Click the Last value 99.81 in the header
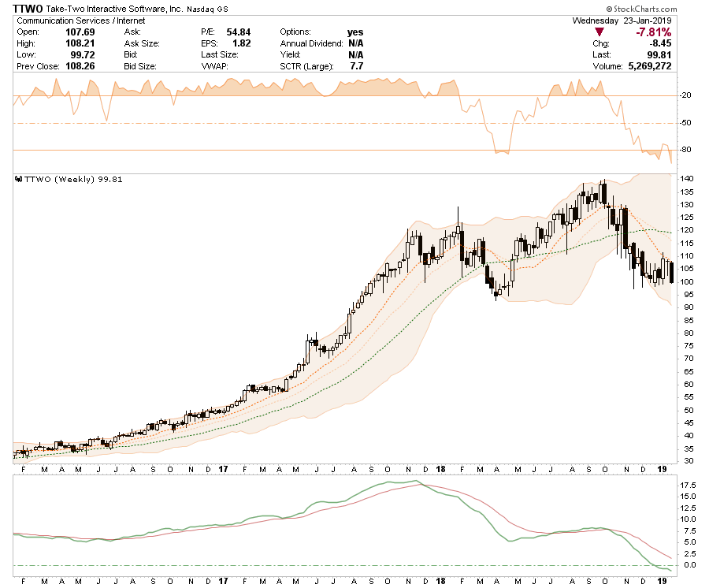709x588 pixels. click(x=659, y=54)
